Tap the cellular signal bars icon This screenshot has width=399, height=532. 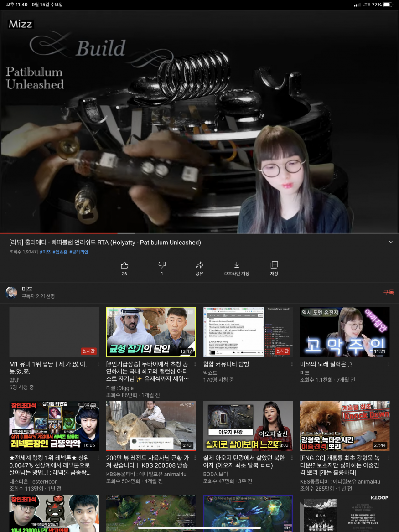click(357, 5)
